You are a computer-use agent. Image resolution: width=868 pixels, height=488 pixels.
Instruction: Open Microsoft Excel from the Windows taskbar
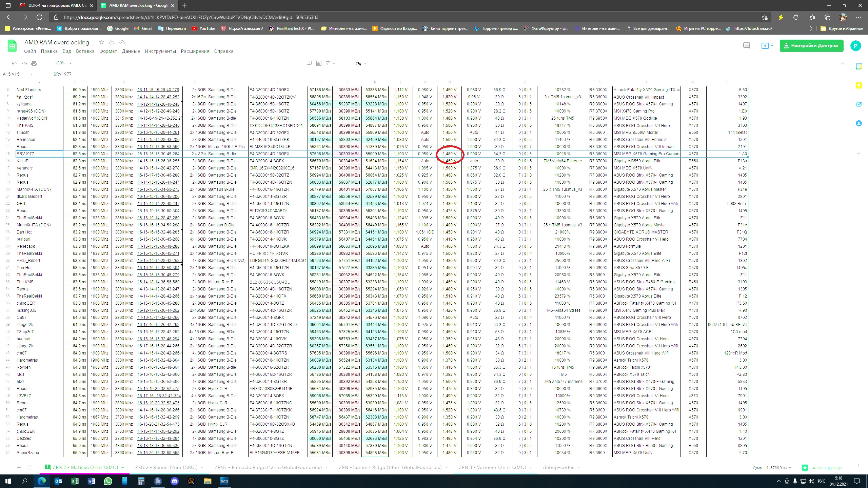(x=75, y=481)
